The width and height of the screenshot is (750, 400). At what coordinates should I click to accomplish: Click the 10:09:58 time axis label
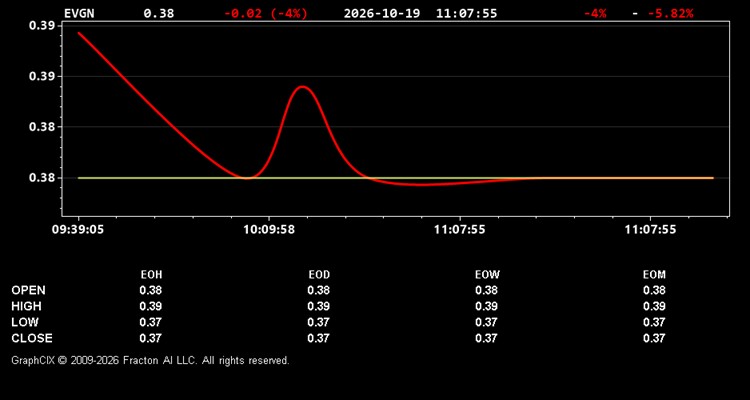coord(269,230)
